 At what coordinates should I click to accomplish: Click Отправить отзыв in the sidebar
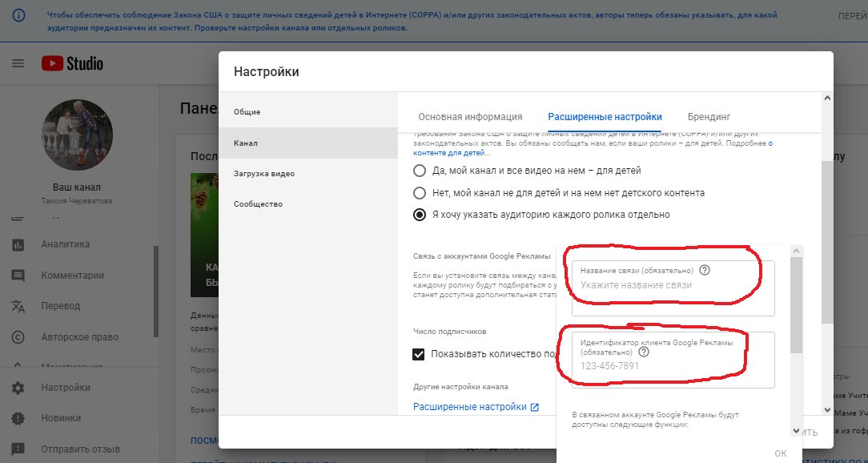80,449
